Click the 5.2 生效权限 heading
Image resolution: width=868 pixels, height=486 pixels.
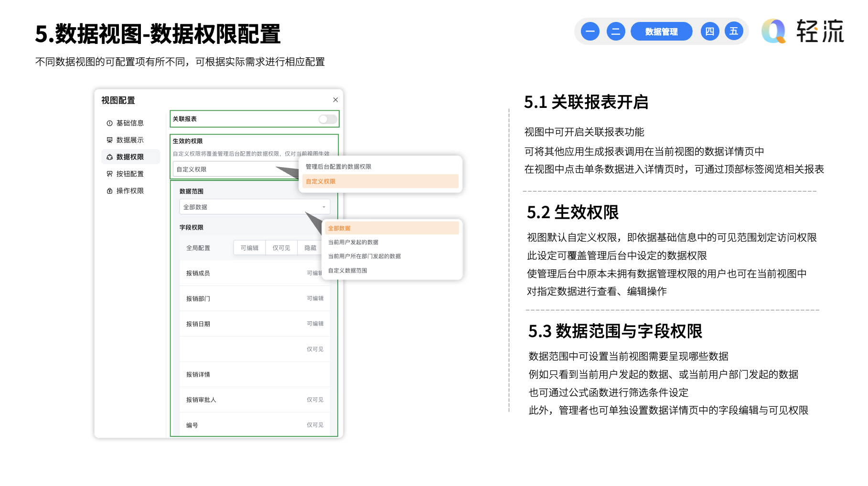click(573, 212)
